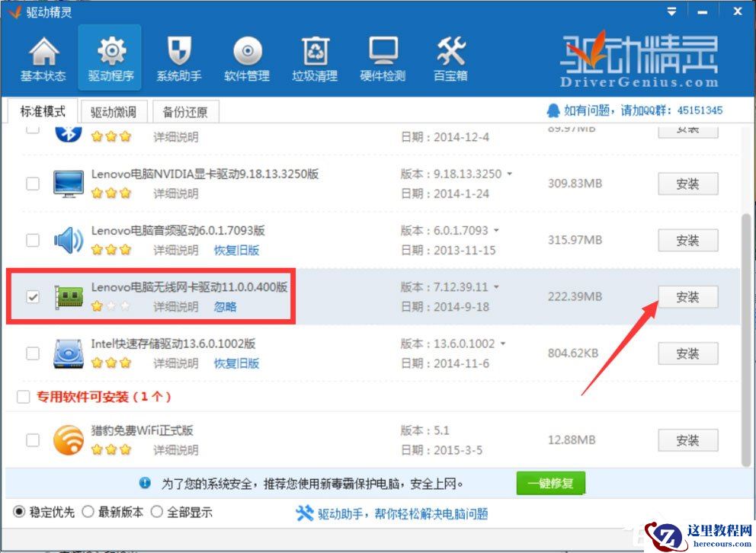Open the 系统助手 system assistant
756x553 pixels.
click(x=178, y=57)
